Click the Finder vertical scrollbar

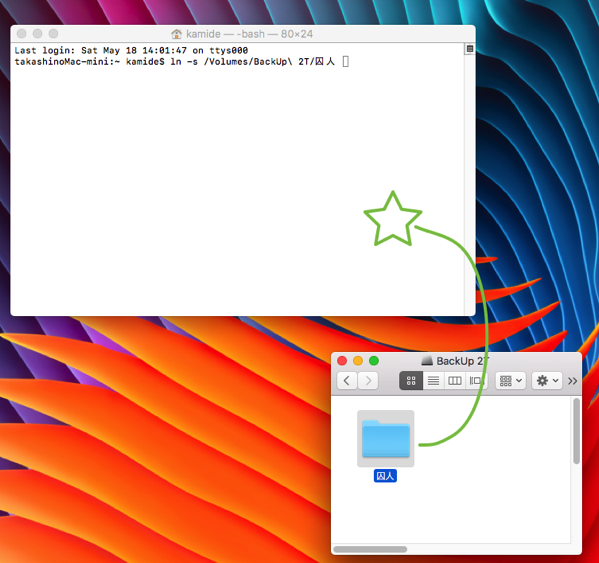(x=576, y=431)
